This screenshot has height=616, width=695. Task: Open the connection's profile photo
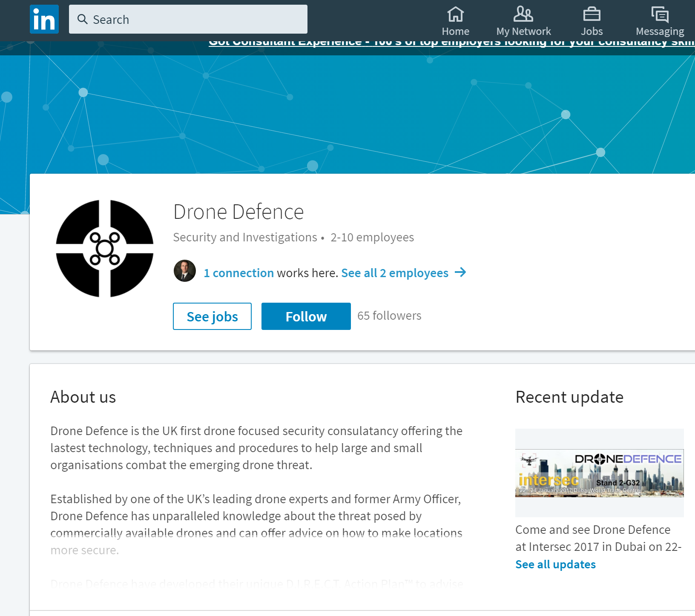(185, 271)
